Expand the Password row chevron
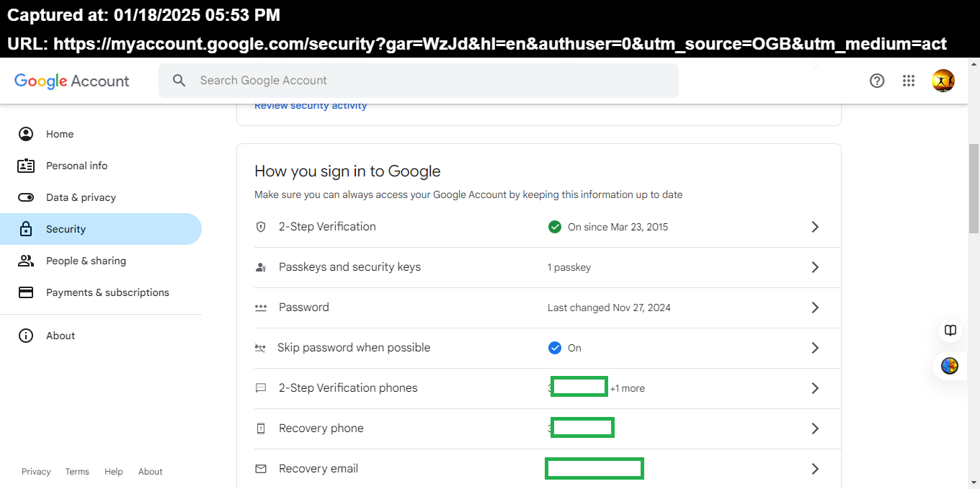The width and height of the screenshot is (980, 489). (x=815, y=308)
